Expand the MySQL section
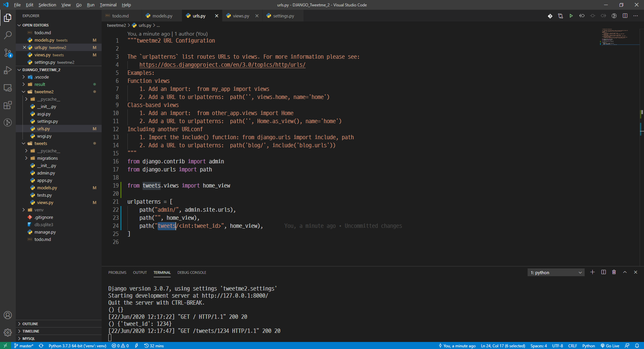Image resolution: width=644 pixels, height=349 pixels. click(59, 339)
